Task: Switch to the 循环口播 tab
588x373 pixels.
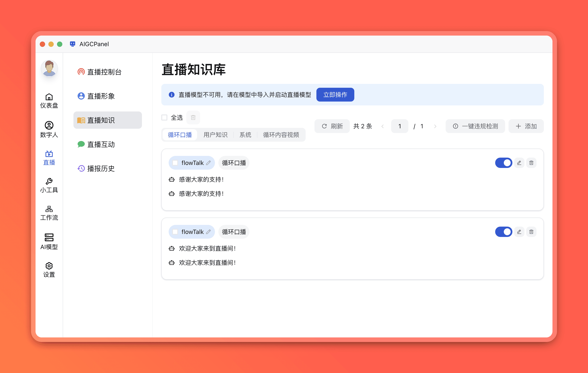Action: tap(180, 135)
